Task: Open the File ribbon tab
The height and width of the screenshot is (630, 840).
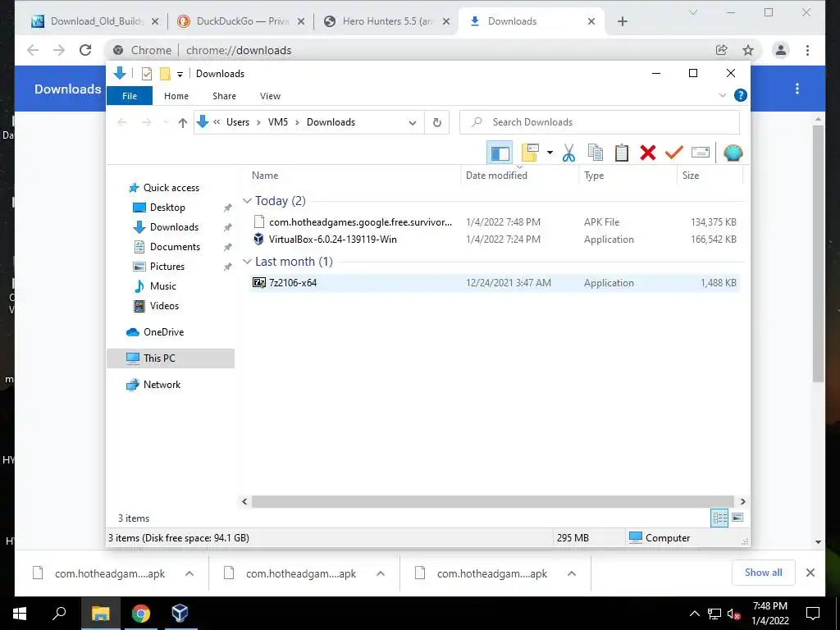Action: [130, 96]
